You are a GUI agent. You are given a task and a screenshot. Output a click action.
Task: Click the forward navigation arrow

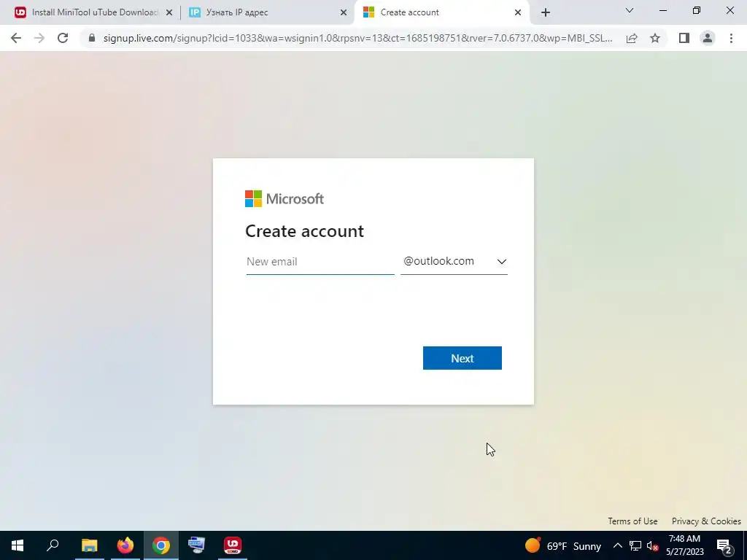[x=39, y=38]
